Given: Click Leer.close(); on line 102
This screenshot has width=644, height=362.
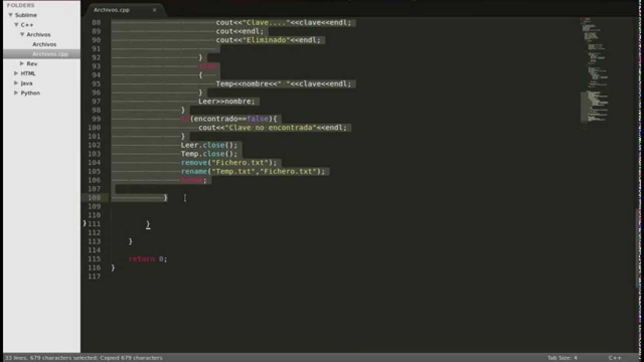Looking at the screenshot, I should pyautogui.click(x=209, y=145).
